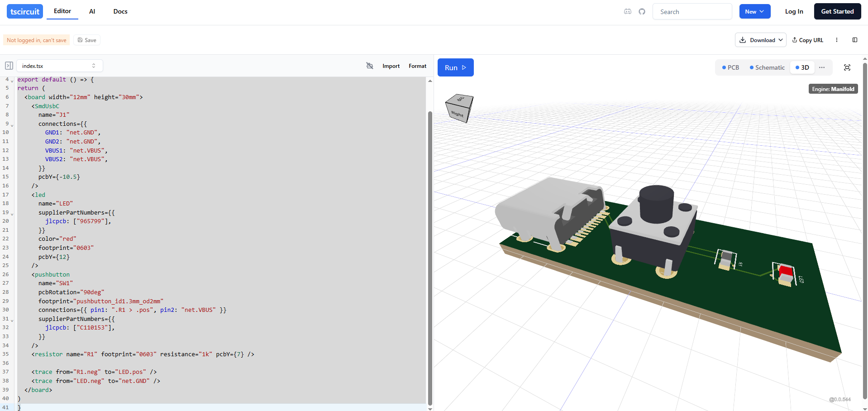This screenshot has height=411, width=868.
Task: Click the disable-preview icon beside Import
Action: (x=370, y=66)
